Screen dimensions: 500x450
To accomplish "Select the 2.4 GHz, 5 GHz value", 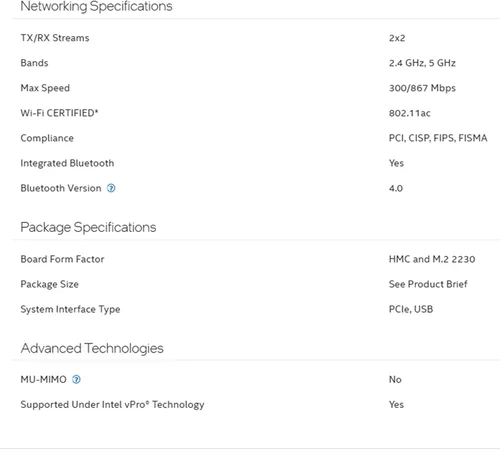I will (x=422, y=63).
